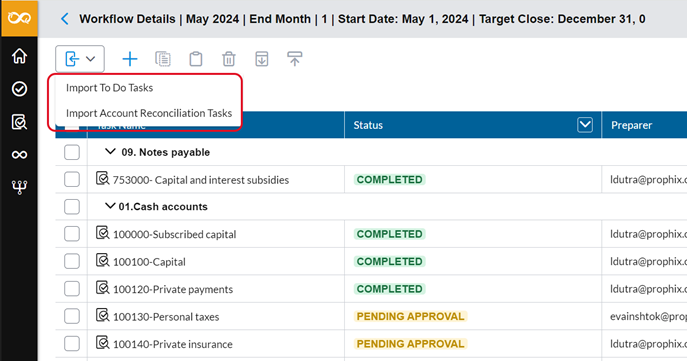Open 100130-Personal taxes task

click(166, 317)
